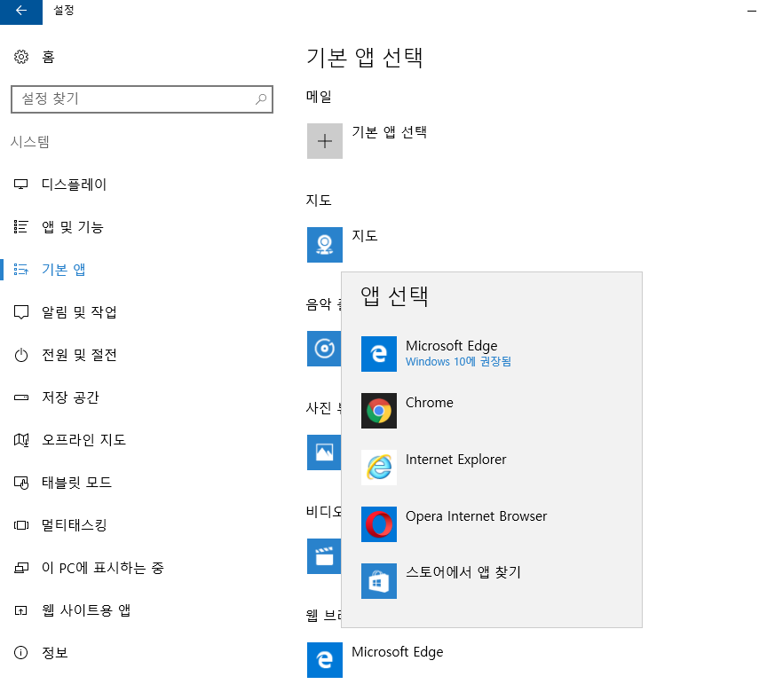This screenshot has width=759, height=700.
Task: Click the music player Groove icon
Action: click(324, 349)
